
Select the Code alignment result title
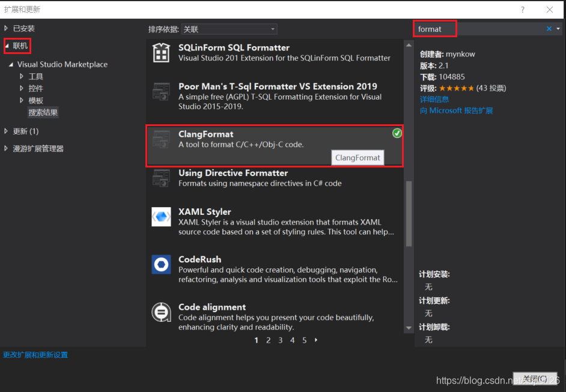pos(212,307)
